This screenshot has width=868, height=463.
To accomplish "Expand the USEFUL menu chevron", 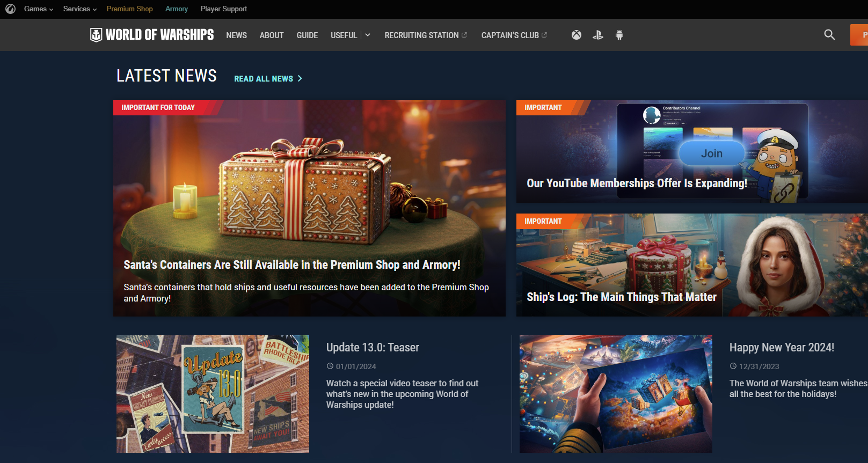I will 368,35.
